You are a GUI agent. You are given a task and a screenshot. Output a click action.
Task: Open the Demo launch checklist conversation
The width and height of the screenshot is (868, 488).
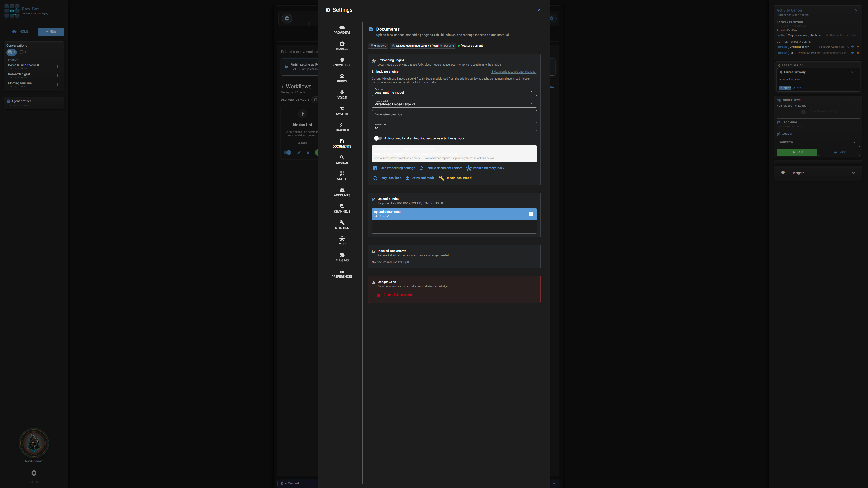[x=30, y=66]
